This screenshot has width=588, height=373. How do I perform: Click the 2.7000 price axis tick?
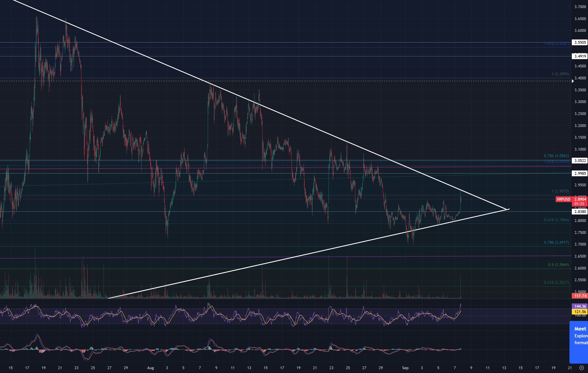(x=580, y=244)
